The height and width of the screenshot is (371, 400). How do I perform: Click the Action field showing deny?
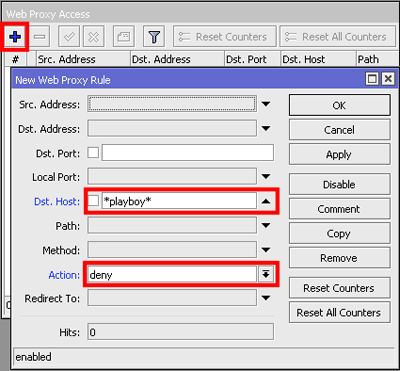point(172,275)
